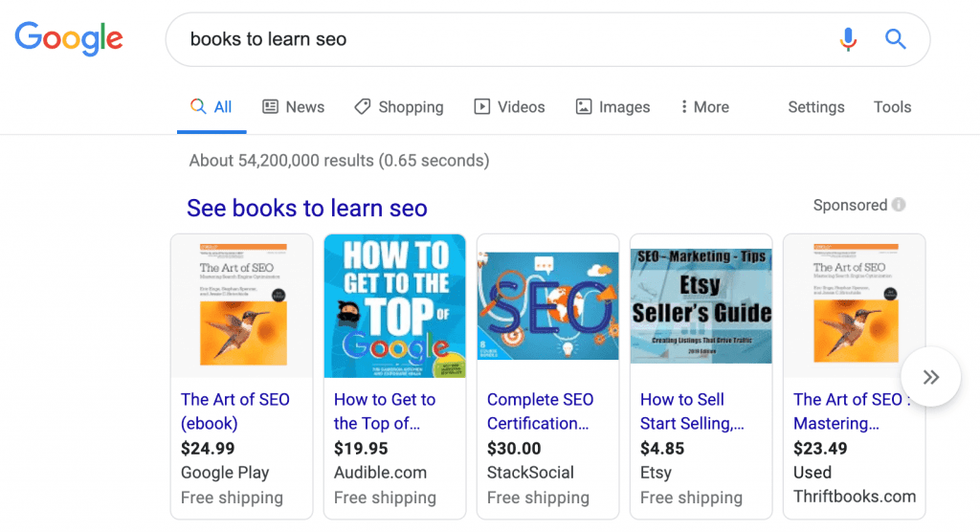This screenshot has height=532, width=980.
Task: Click 'Free shipping' under Audible.com
Action: click(385, 498)
